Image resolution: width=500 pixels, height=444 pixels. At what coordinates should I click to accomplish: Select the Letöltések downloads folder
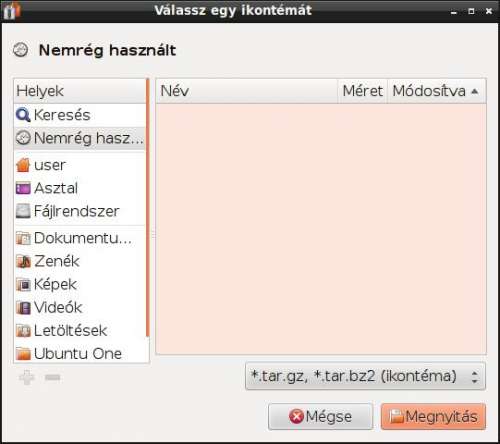(61, 331)
